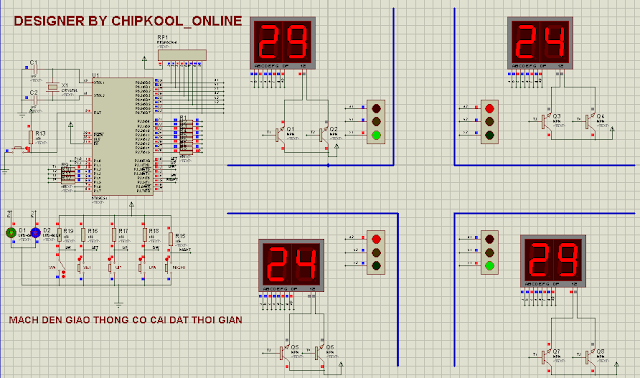Select capacitor C1
Image resolution: width=640 pixels, height=378 pixels.
(x=35, y=69)
